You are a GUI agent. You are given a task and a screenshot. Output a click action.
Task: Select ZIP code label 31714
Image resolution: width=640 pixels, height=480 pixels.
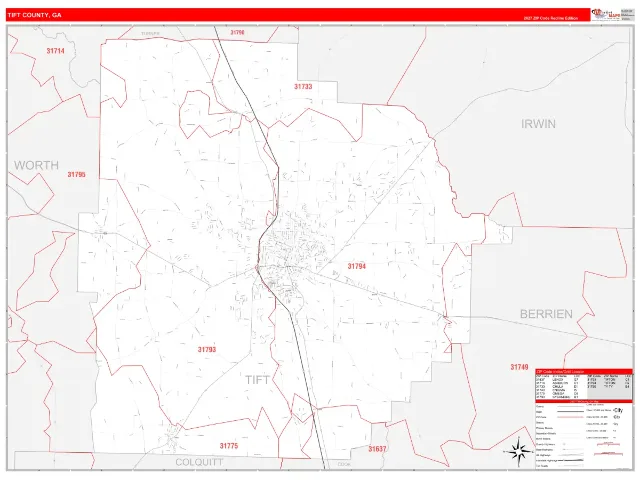(56, 51)
